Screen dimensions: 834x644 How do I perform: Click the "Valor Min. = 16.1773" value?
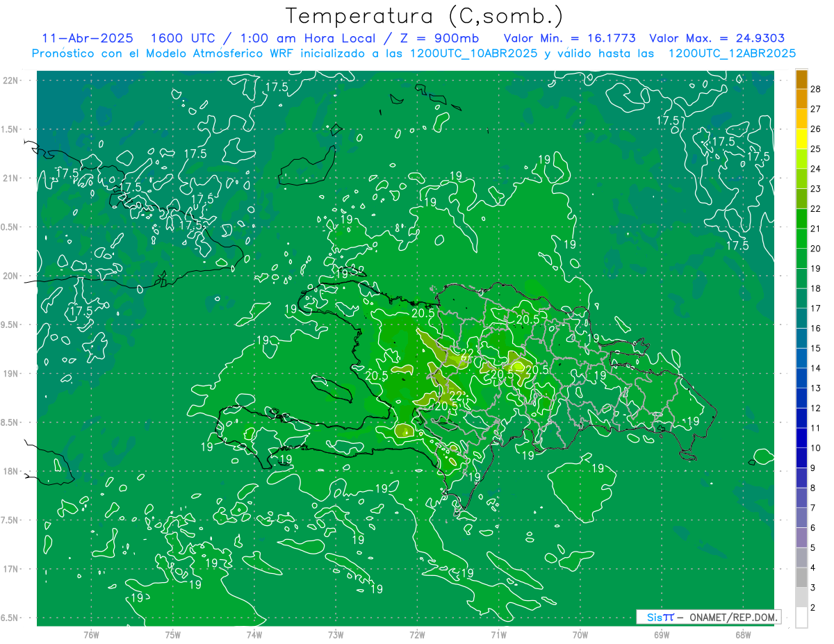[570, 38]
